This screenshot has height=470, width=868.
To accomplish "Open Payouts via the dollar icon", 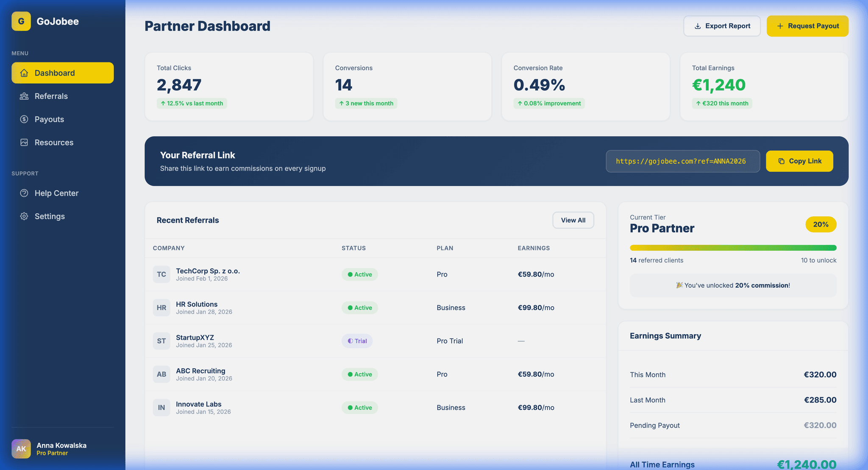I will [x=25, y=119].
